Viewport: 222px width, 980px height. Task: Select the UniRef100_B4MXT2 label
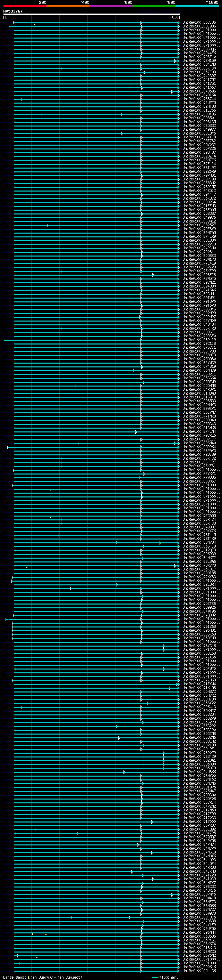tap(199, 558)
